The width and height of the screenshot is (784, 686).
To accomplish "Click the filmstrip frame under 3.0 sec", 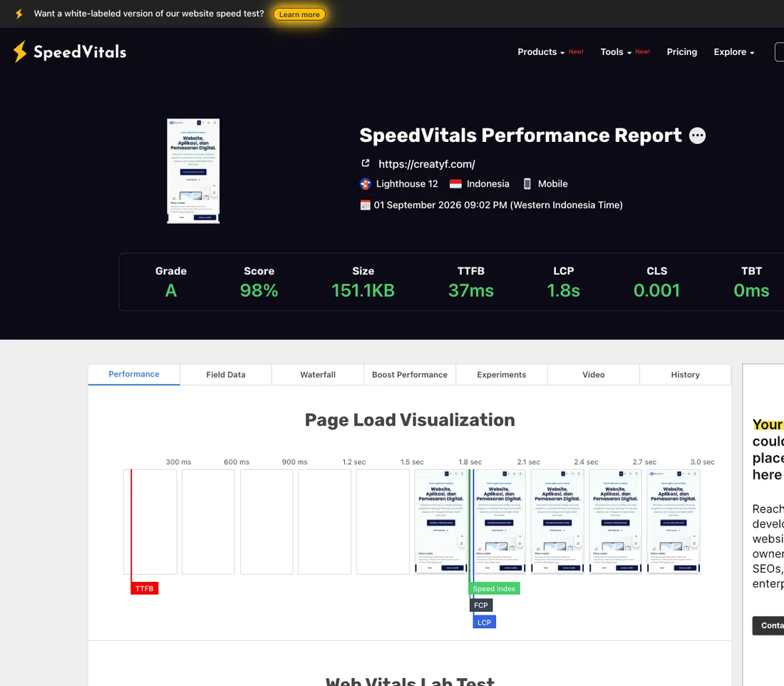I will point(674,522).
